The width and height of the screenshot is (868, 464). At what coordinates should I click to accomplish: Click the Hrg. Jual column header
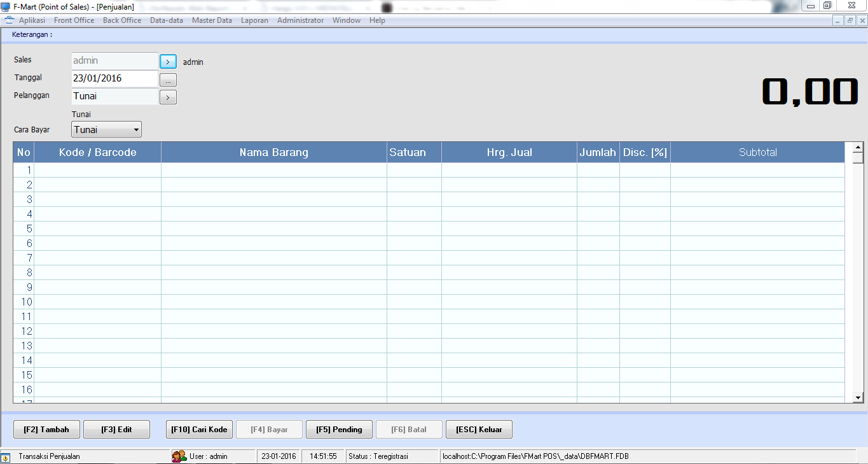(509, 152)
